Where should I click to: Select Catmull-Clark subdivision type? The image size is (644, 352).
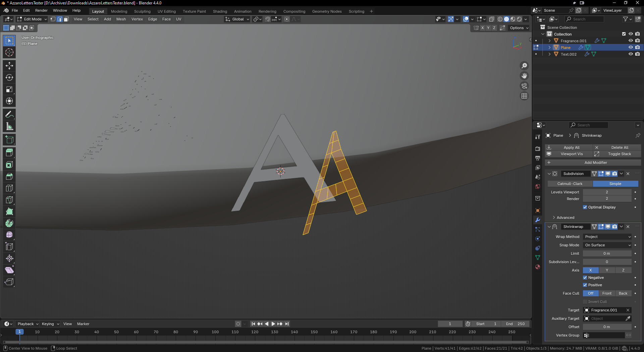(570, 184)
